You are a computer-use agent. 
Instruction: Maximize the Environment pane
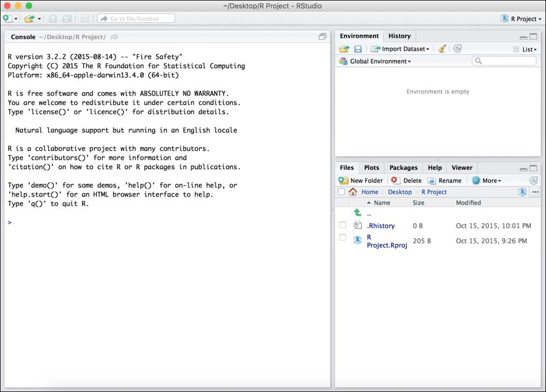(533, 37)
